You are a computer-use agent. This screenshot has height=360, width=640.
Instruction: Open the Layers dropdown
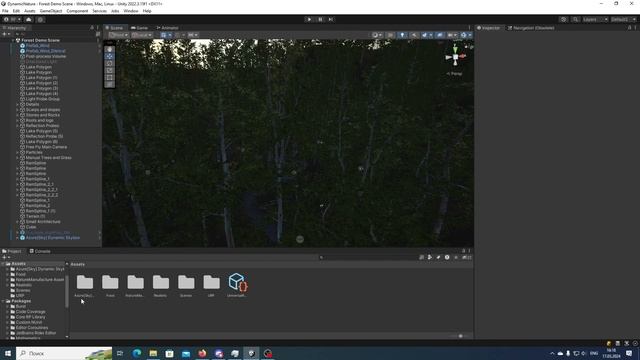[595, 19]
